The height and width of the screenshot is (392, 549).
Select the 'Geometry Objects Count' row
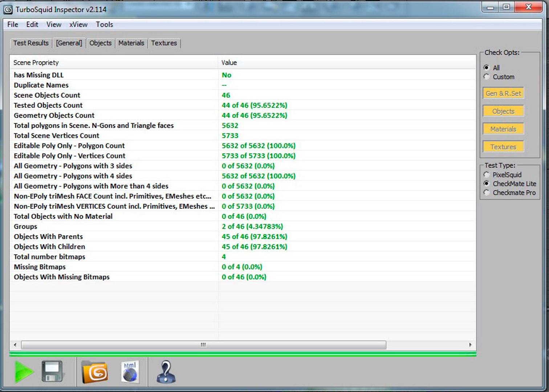coord(243,115)
